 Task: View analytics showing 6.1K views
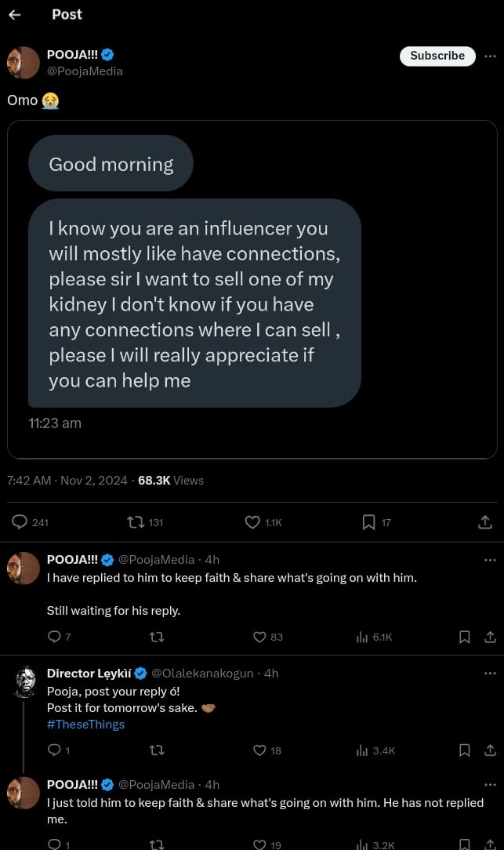pos(374,637)
